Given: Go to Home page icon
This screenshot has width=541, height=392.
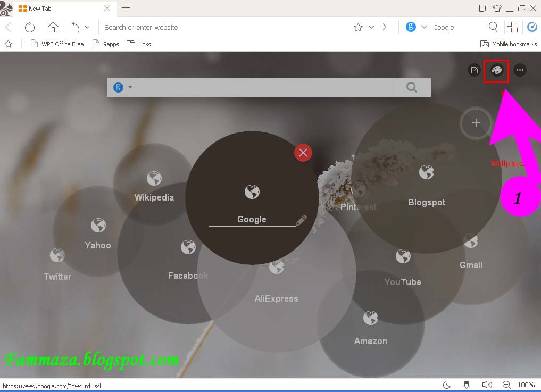Looking at the screenshot, I should click(x=53, y=27).
